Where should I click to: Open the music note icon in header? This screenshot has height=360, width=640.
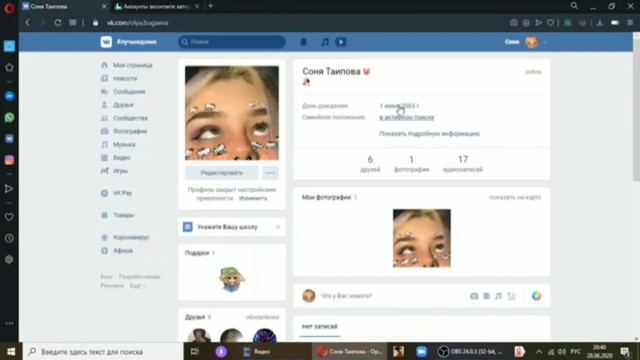click(x=324, y=42)
